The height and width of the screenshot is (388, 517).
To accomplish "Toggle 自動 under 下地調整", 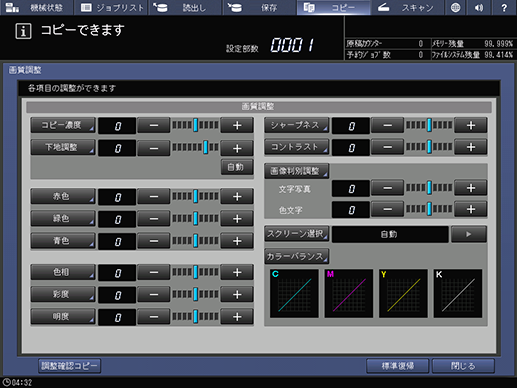I will click(237, 167).
